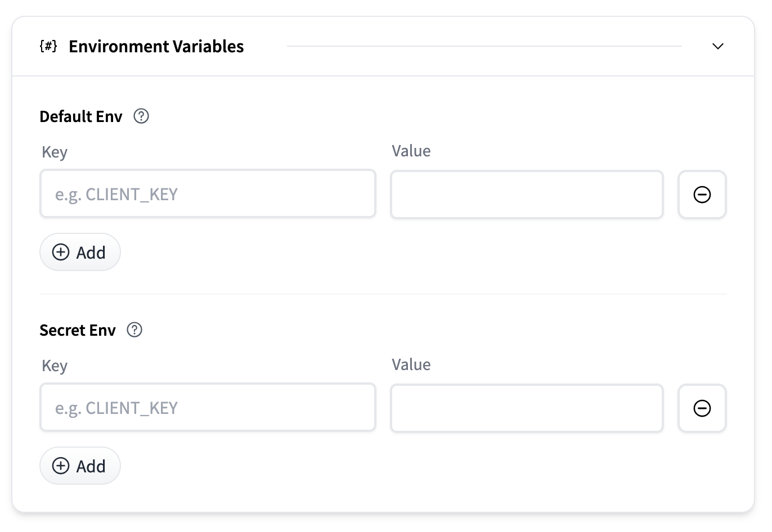Remove the Default Env row with minus icon

pos(702,195)
